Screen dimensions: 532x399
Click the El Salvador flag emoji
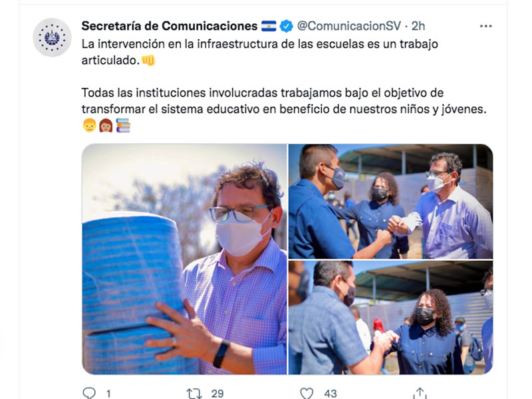[269, 26]
